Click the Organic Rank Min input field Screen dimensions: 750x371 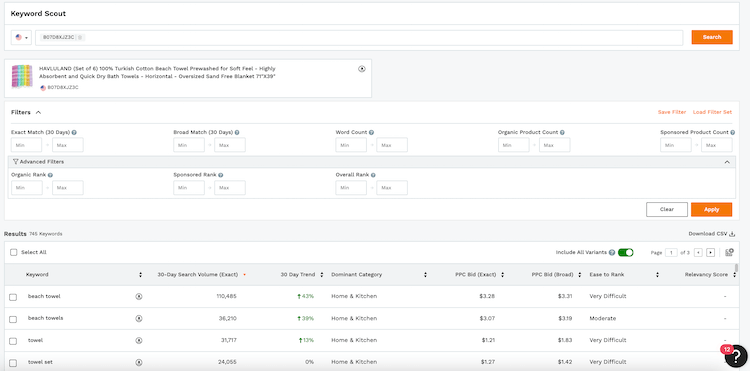pos(27,188)
